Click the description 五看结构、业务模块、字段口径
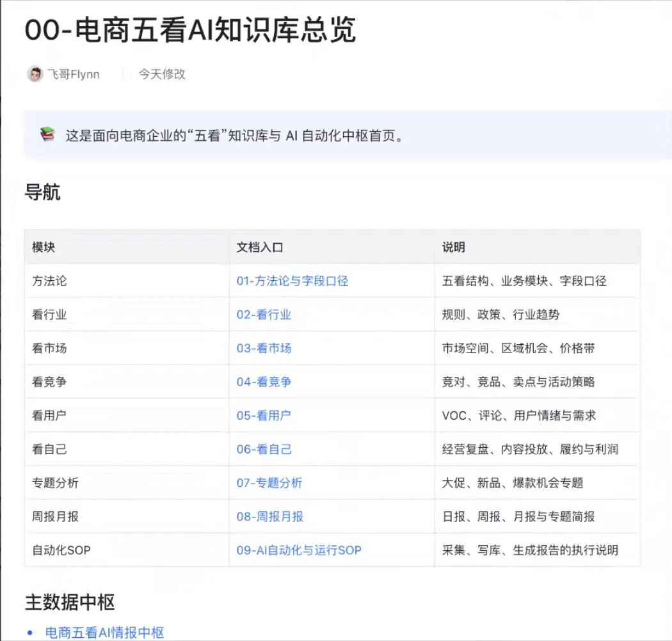 [x=524, y=281]
